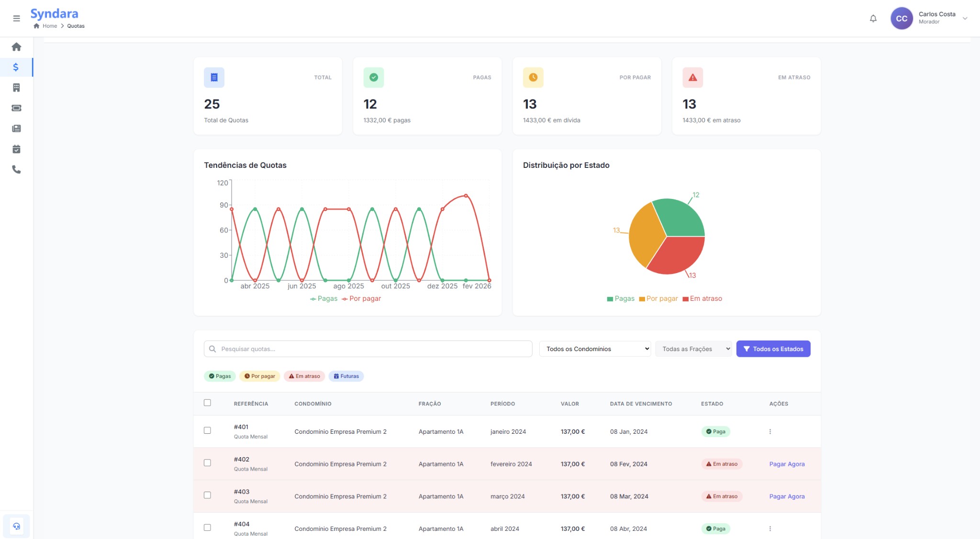Tick the checkbox for quota #403

click(207, 495)
